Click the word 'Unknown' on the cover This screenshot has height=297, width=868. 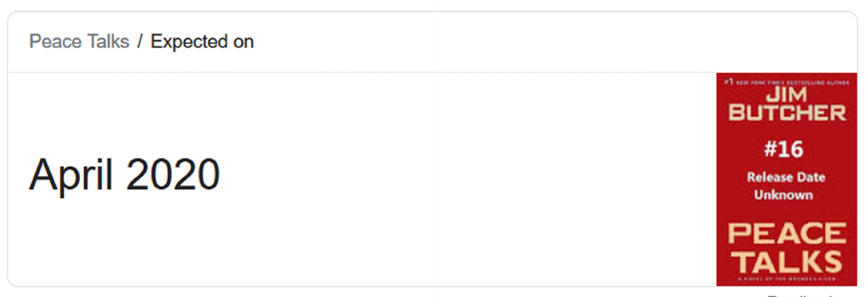tap(783, 195)
